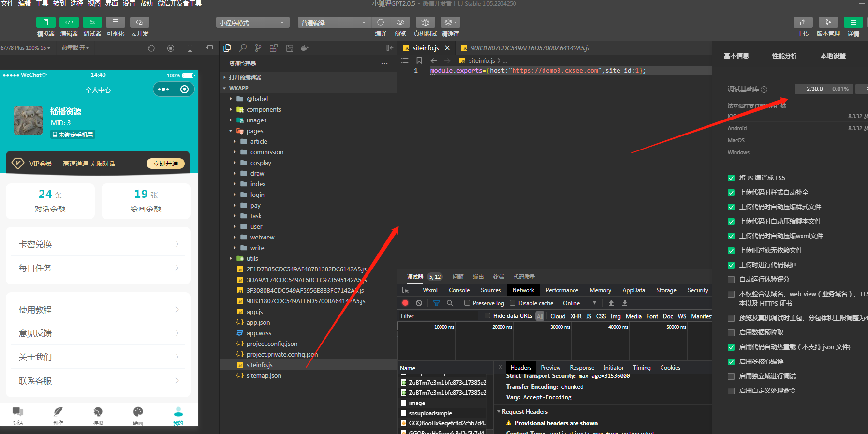The height and width of the screenshot is (434, 868).
Task: Open the explorer files icon
Action: (227, 48)
